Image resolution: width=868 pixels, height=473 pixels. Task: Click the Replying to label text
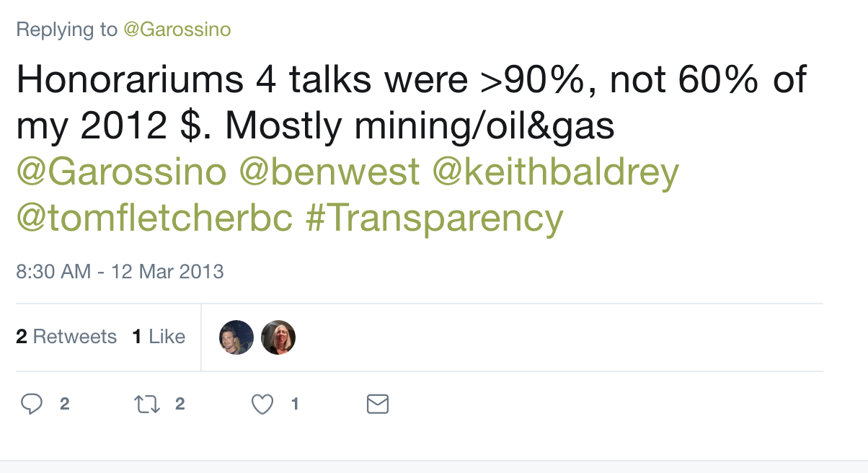(66, 30)
